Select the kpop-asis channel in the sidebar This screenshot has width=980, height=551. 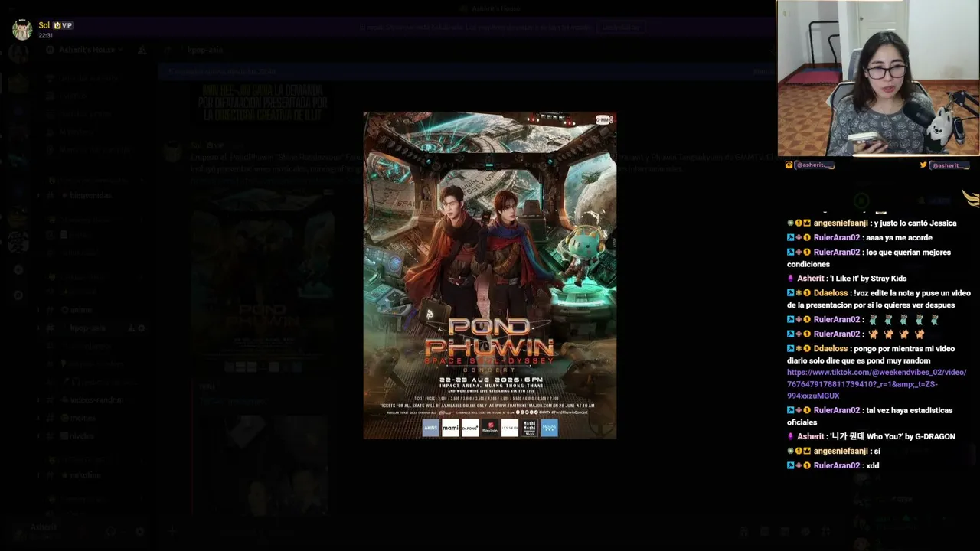point(88,328)
